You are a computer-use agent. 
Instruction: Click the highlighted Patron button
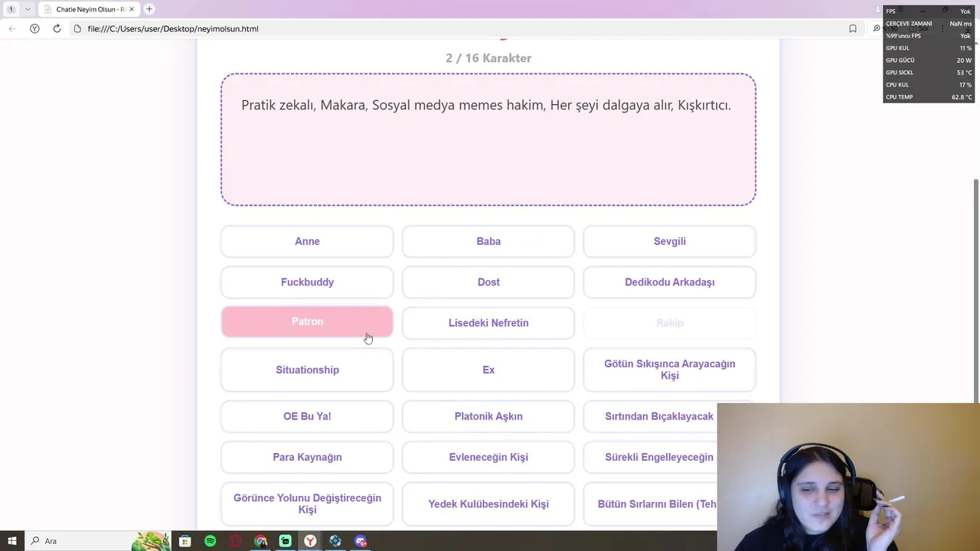[307, 322]
